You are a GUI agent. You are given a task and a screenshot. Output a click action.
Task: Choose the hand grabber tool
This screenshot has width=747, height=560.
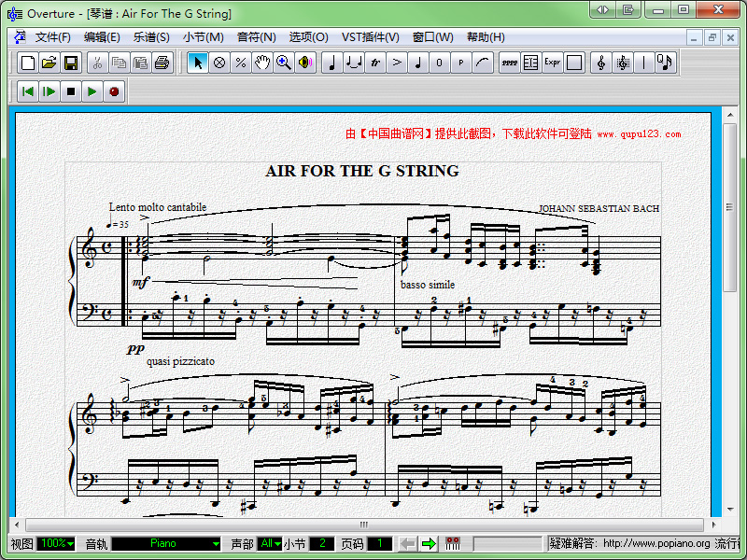click(261, 63)
